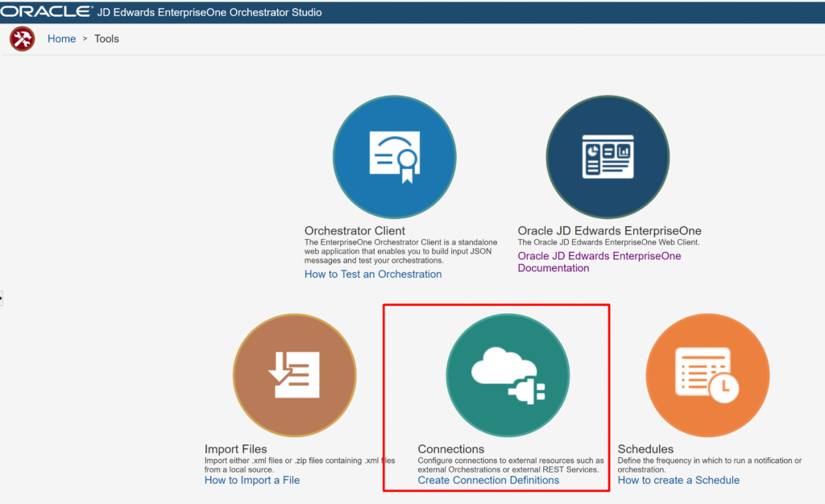
Task: Click the Connections description text
Action: click(x=510, y=465)
